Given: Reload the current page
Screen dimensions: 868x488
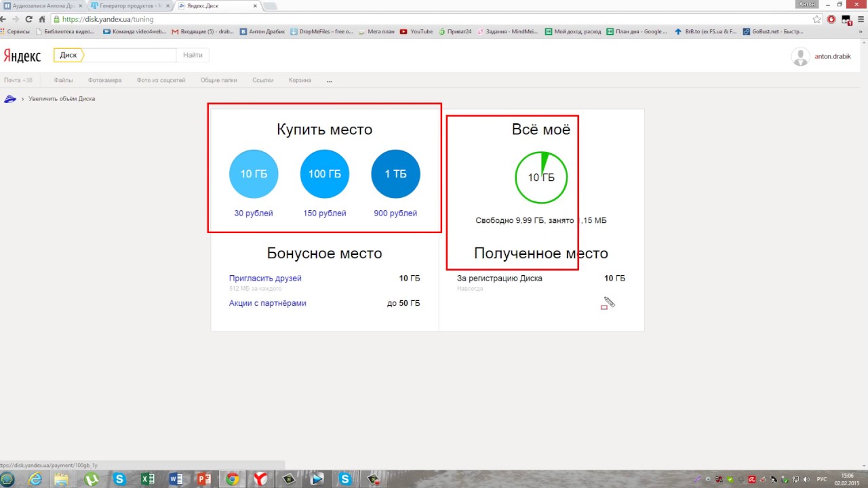Looking at the screenshot, I should pyautogui.click(x=28, y=19).
